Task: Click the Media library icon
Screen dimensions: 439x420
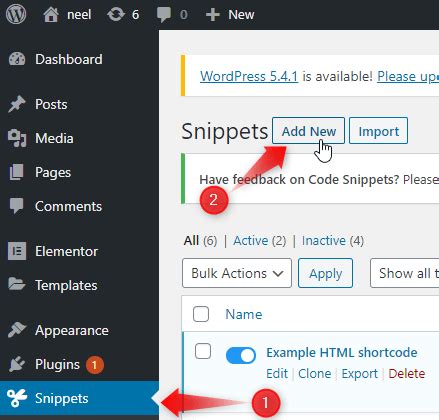Action: [x=17, y=138]
